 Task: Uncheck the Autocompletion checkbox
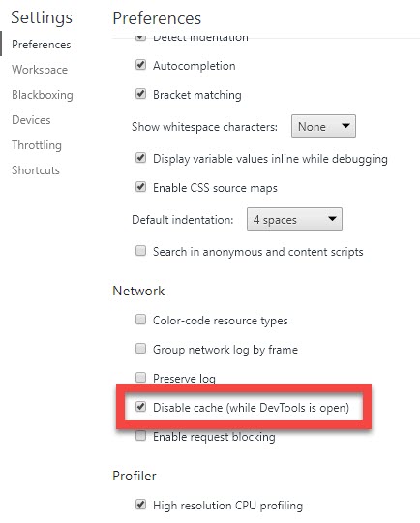click(x=140, y=65)
